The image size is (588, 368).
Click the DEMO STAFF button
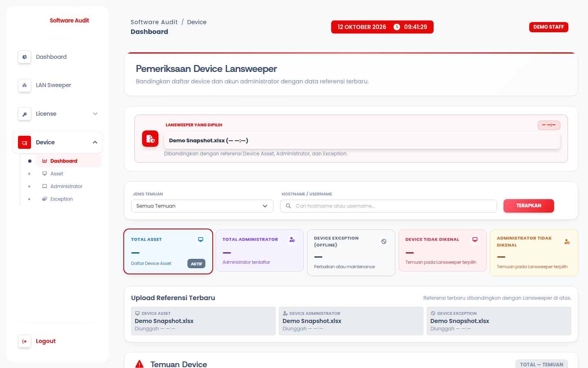point(548,27)
